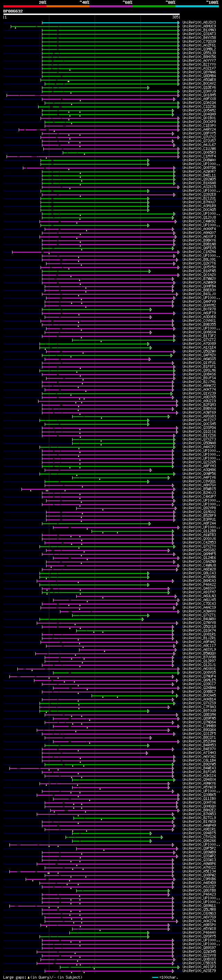Select hit label UniRef100_B8HX56
The height and width of the screenshot is (980, 222).
(199, 57)
